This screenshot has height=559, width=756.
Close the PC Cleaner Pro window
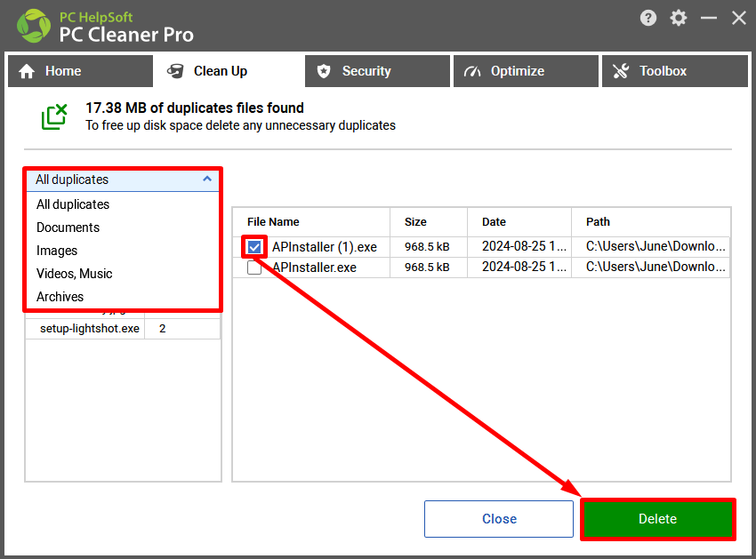tap(738, 19)
